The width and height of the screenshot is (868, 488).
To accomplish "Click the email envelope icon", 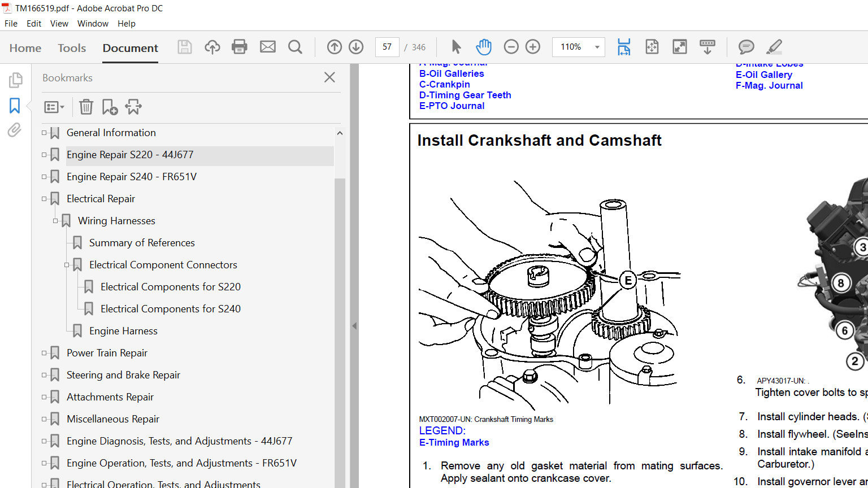I will click(x=268, y=47).
